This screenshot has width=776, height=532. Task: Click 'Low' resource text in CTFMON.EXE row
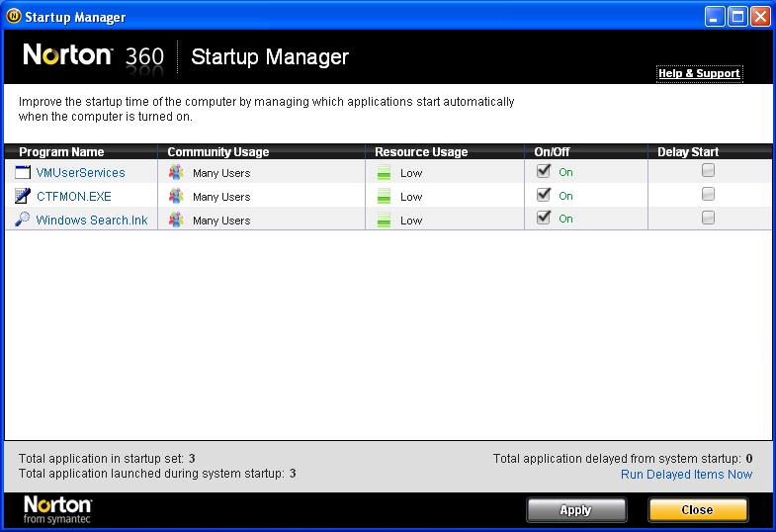411,197
